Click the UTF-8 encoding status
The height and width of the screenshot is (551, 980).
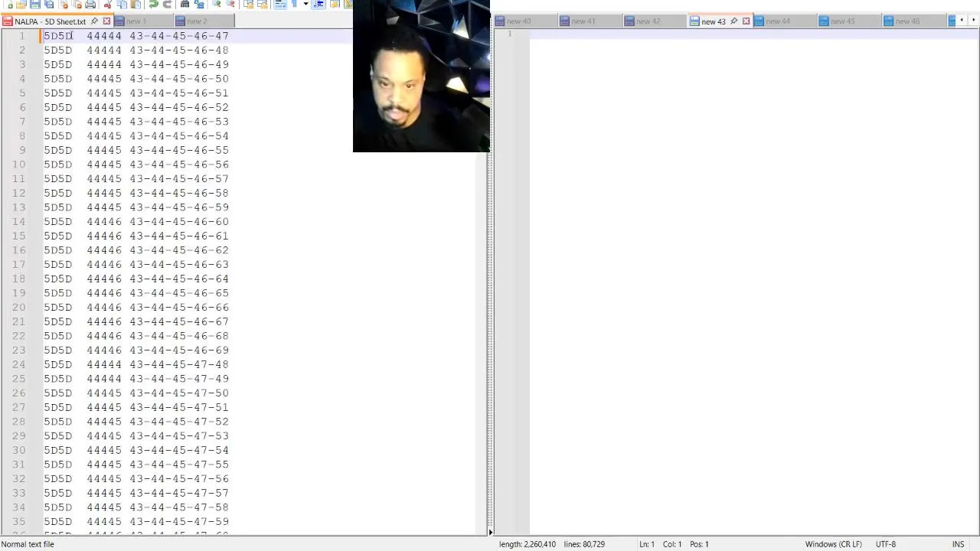(x=886, y=544)
